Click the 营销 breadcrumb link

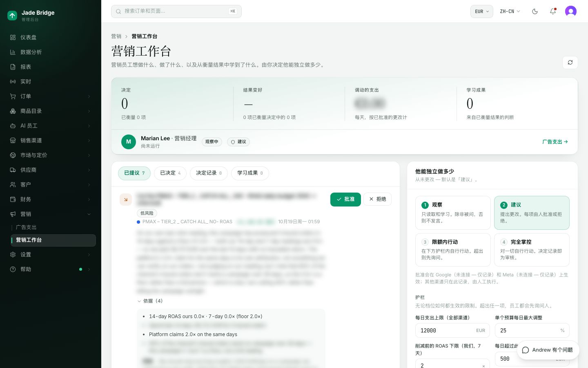[x=116, y=36]
